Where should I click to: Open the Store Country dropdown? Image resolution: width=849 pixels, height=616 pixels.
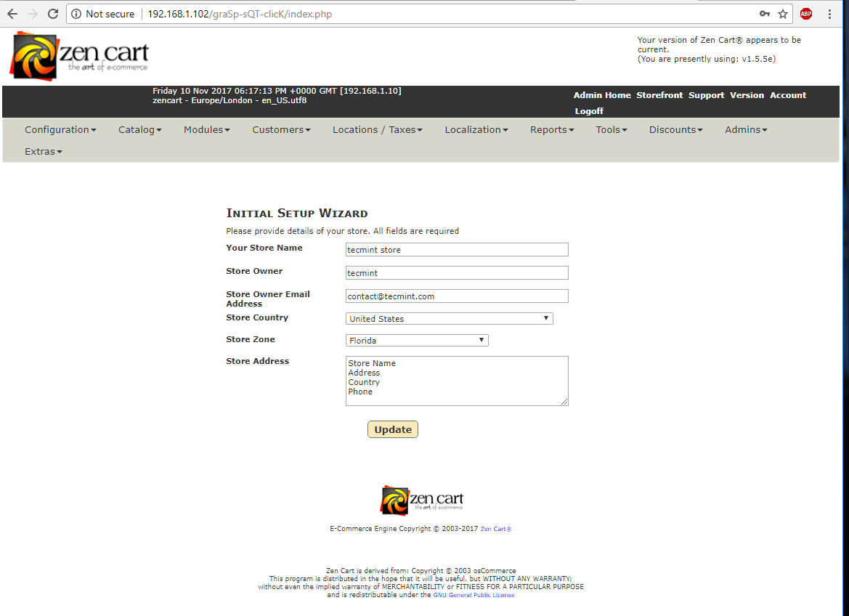coord(449,319)
